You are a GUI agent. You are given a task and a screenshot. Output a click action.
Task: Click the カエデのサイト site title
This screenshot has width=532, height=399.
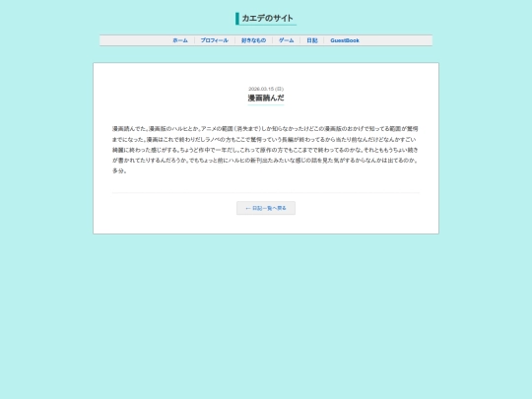click(x=267, y=19)
